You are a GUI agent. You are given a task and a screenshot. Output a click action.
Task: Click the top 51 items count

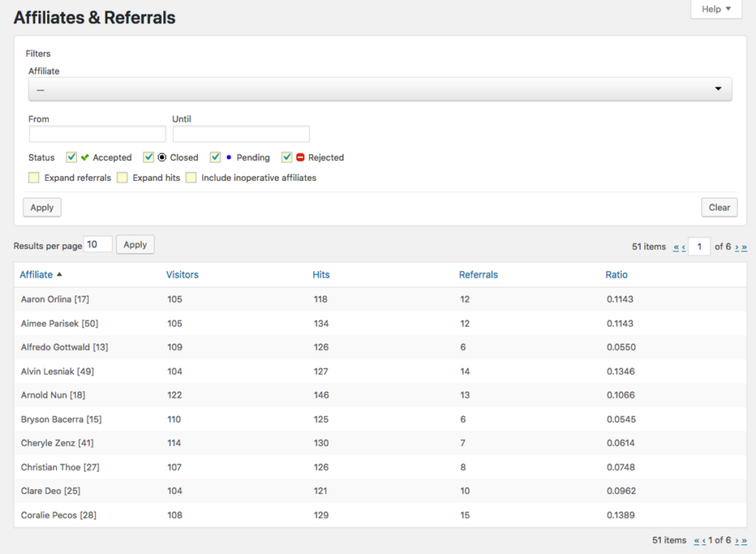coord(649,246)
